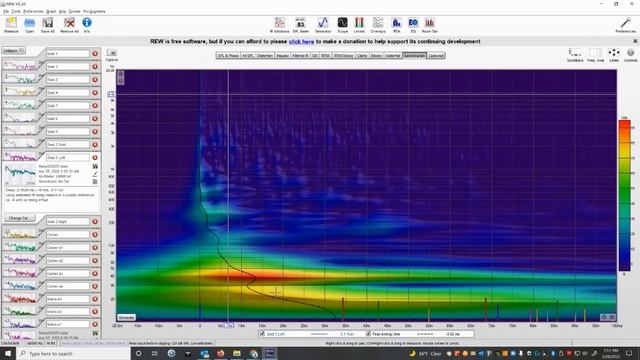Switch to the SPL & Phase tab
This screenshot has height=360, width=640.
pos(228,56)
